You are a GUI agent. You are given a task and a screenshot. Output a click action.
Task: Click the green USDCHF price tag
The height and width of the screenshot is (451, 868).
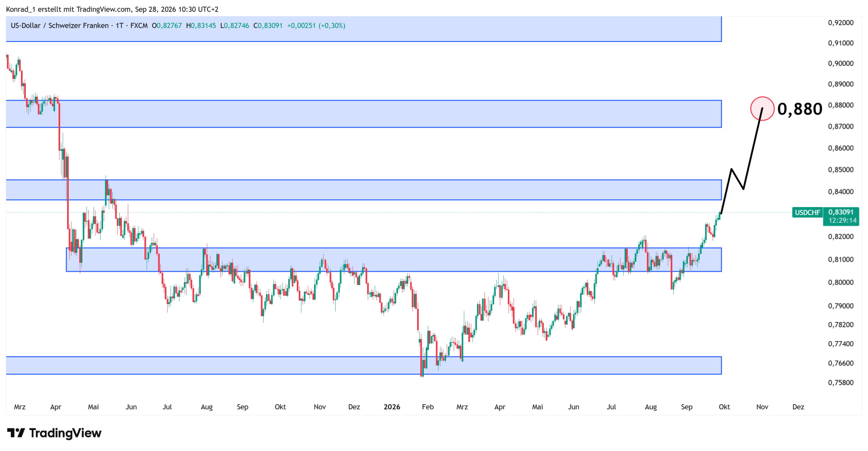coord(807,212)
